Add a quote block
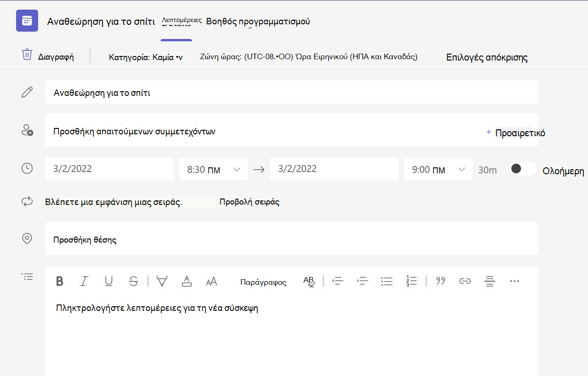The width and height of the screenshot is (588, 376). (441, 281)
